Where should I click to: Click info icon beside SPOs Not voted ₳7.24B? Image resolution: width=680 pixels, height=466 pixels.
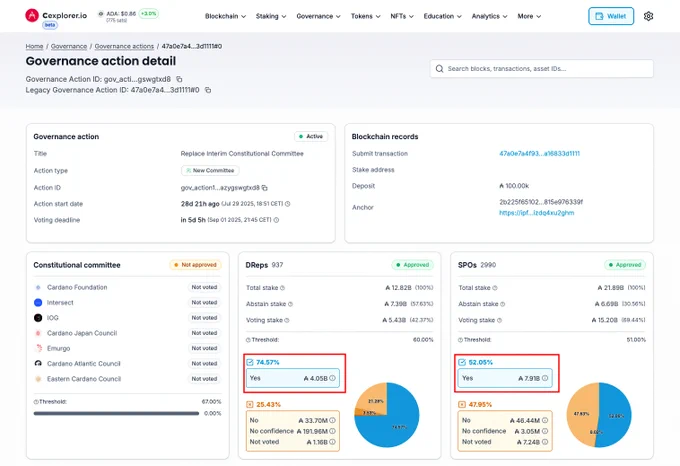point(545,442)
